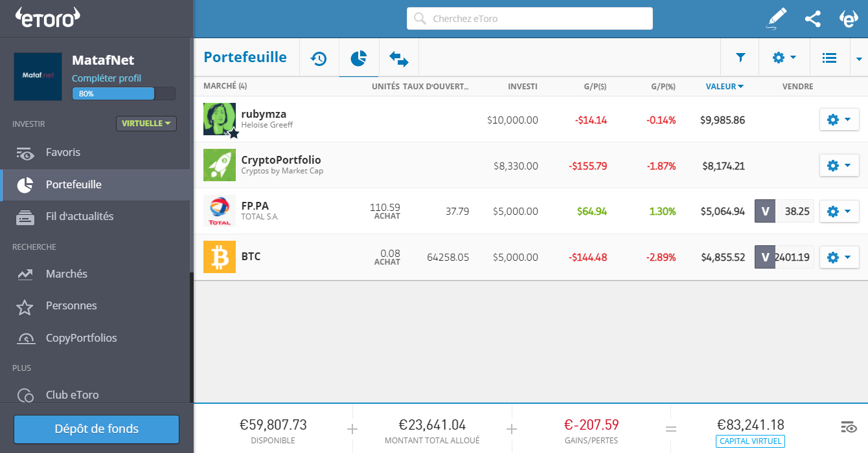Sort by the G/P(%) column header
868x453 pixels.
(x=663, y=87)
